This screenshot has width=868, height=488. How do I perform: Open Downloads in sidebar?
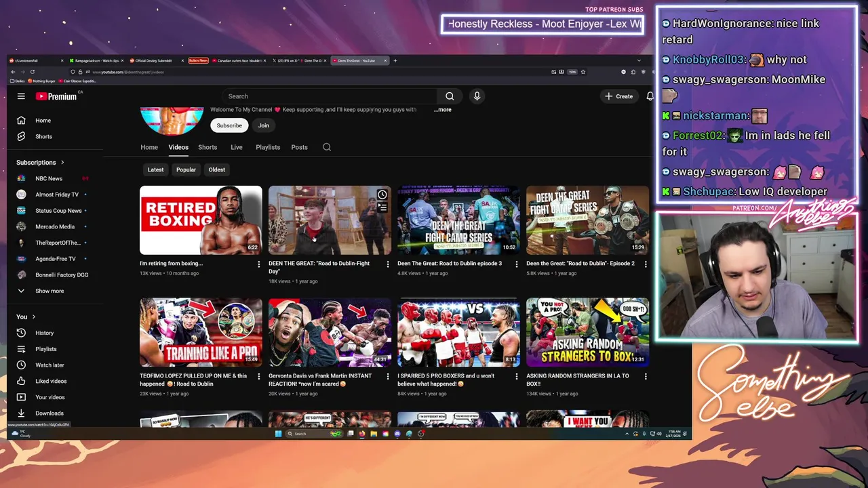coord(50,413)
